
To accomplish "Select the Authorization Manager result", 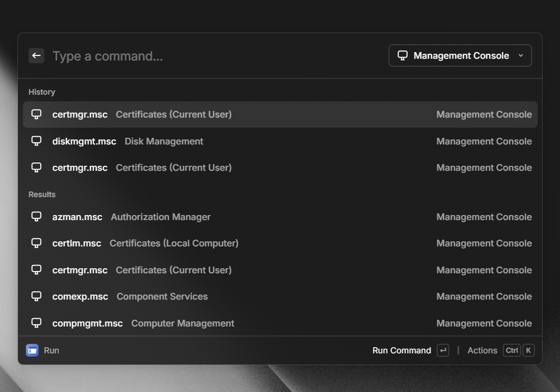I will (280, 217).
